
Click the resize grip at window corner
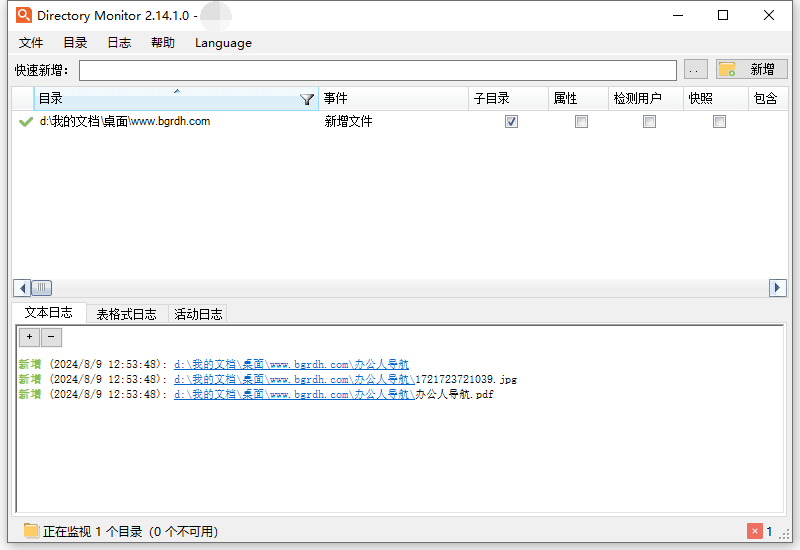(784, 534)
